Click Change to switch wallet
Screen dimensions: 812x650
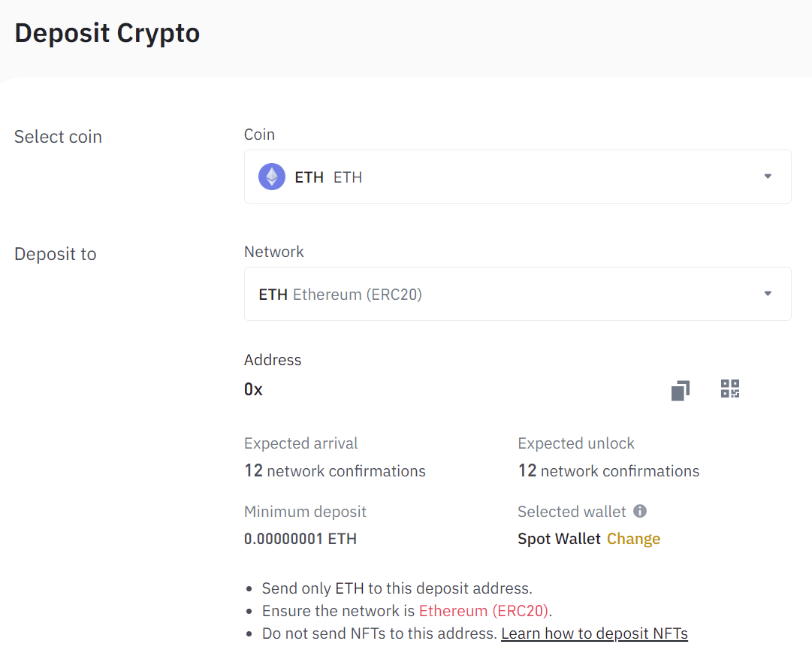pyautogui.click(x=633, y=539)
